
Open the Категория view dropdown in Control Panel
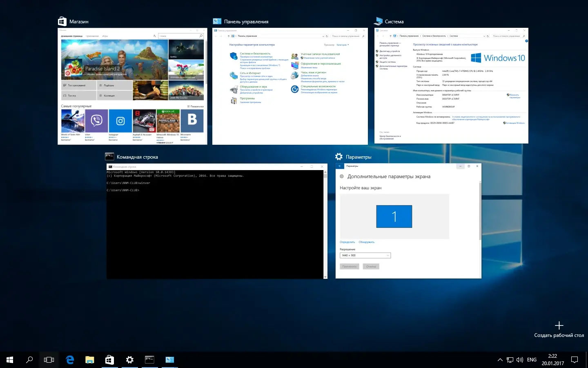tap(343, 45)
